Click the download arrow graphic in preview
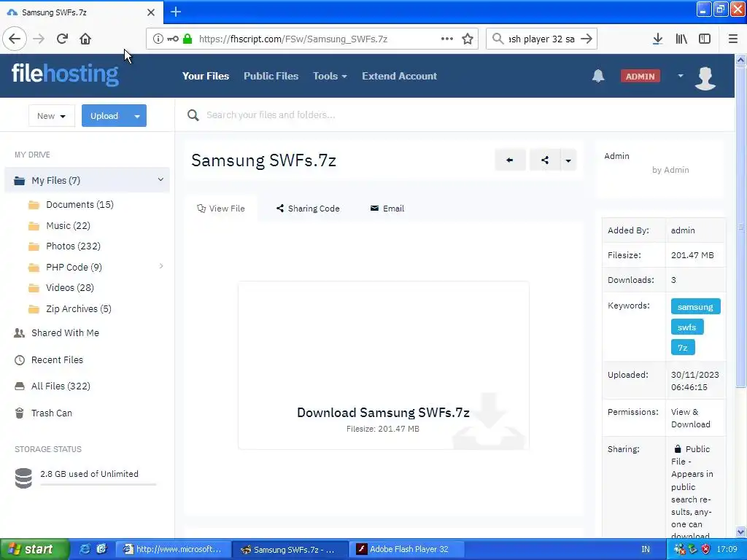The height and width of the screenshot is (560, 747). (489, 420)
